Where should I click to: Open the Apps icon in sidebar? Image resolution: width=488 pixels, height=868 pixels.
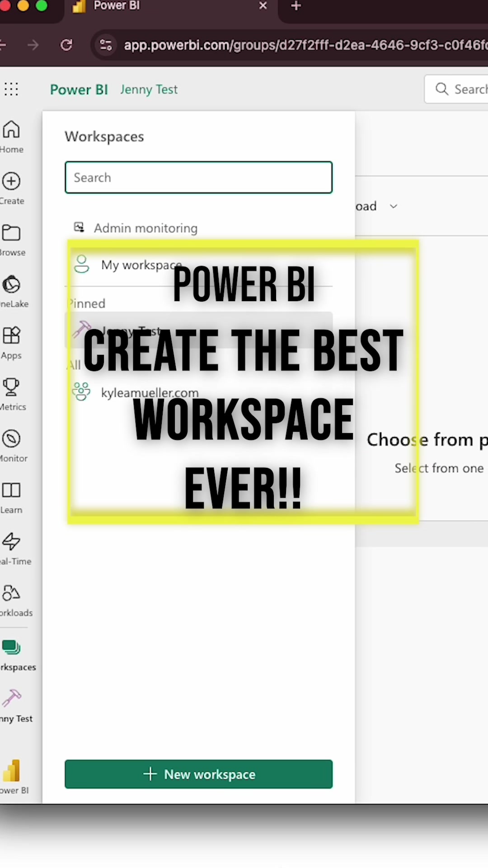point(11,336)
